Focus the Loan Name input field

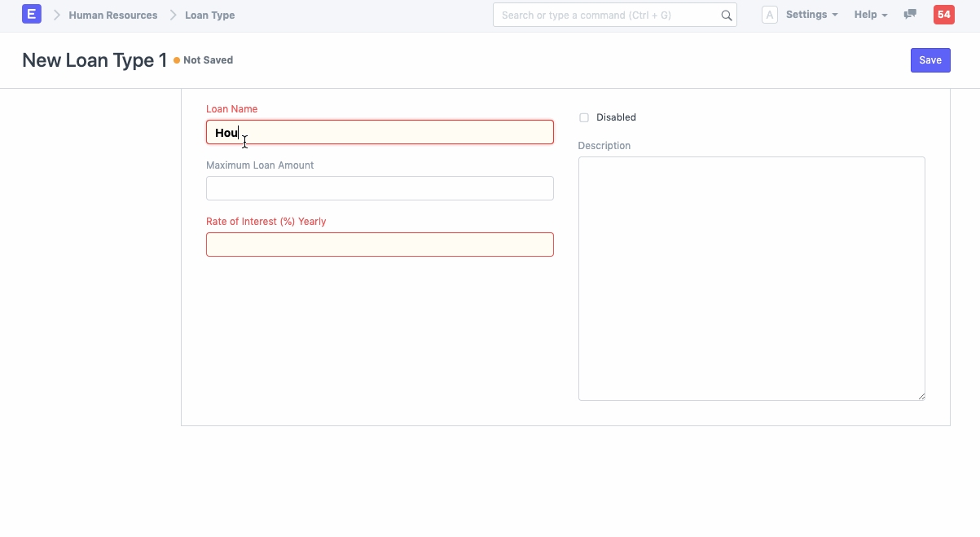click(380, 132)
